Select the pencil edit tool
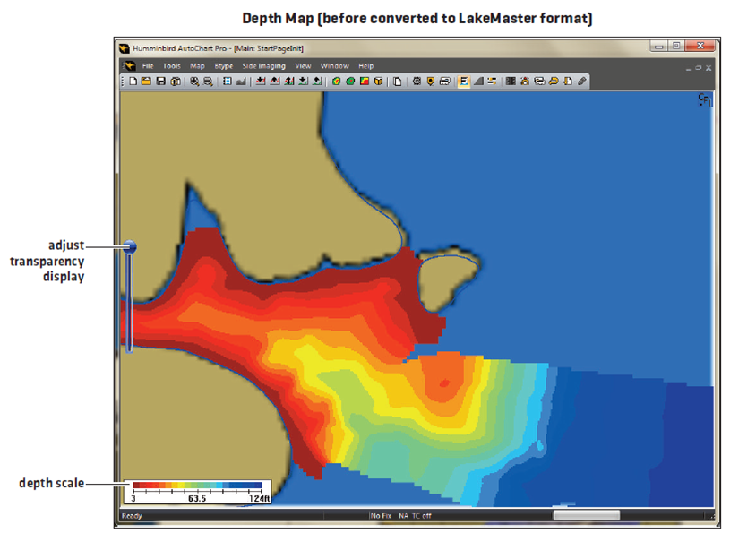The image size is (756, 533). coord(582,81)
